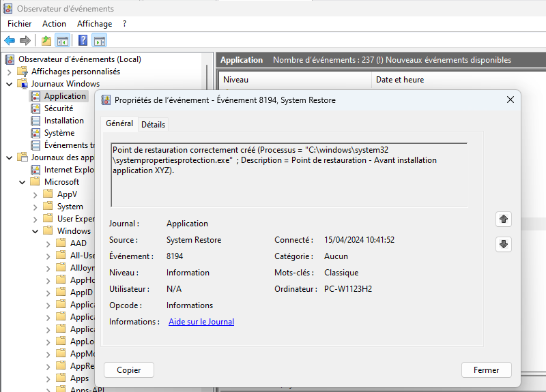This screenshot has width=546, height=392.
Task: Click the Installation log icon
Action: pos(35,121)
